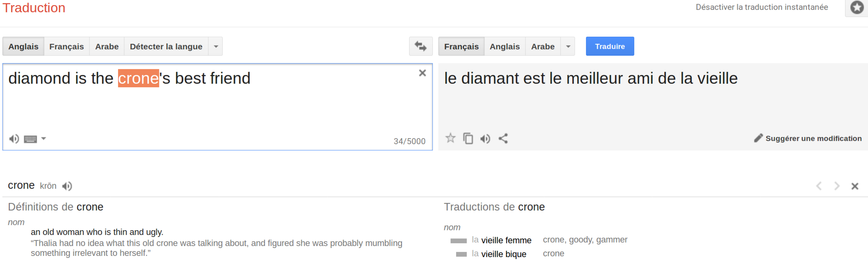This screenshot has width=868, height=263.
Task: Choose Arabe as the target language
Action: 542,47
